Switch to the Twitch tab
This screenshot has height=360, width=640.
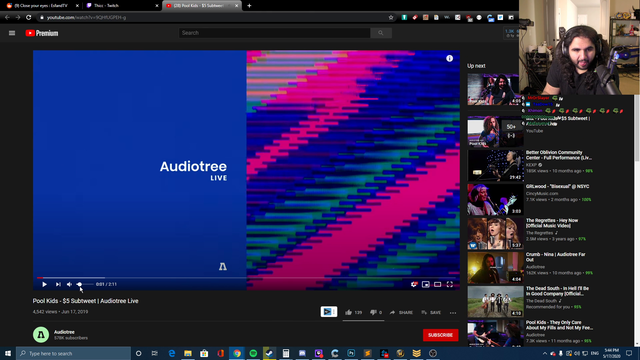pos(122,6)
